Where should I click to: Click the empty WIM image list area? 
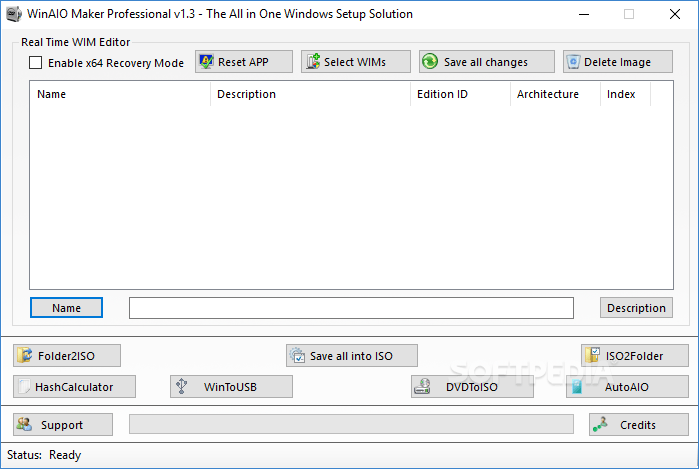point(351,196)
